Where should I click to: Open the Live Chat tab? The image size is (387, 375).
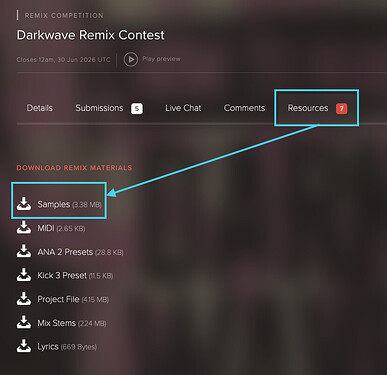tap(183, 108)
